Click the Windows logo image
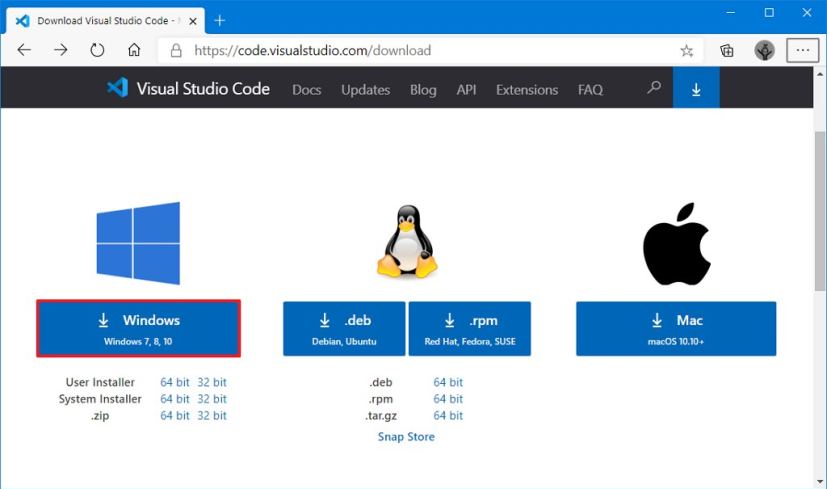This screenshot has width=827, height=489. pos(138,243)
